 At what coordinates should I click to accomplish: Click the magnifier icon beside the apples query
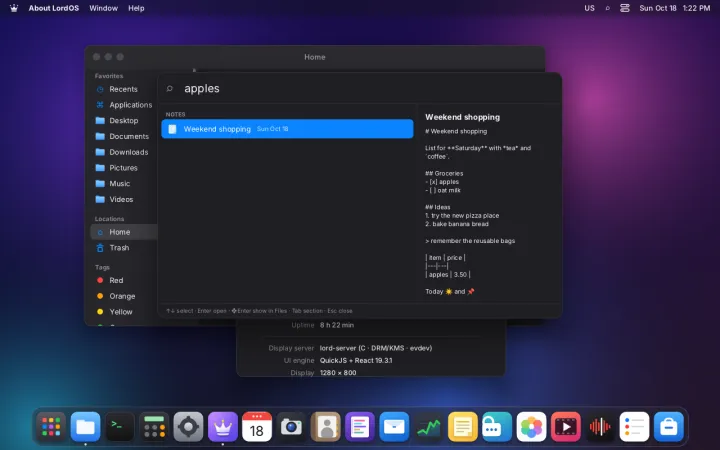point(169,89)
